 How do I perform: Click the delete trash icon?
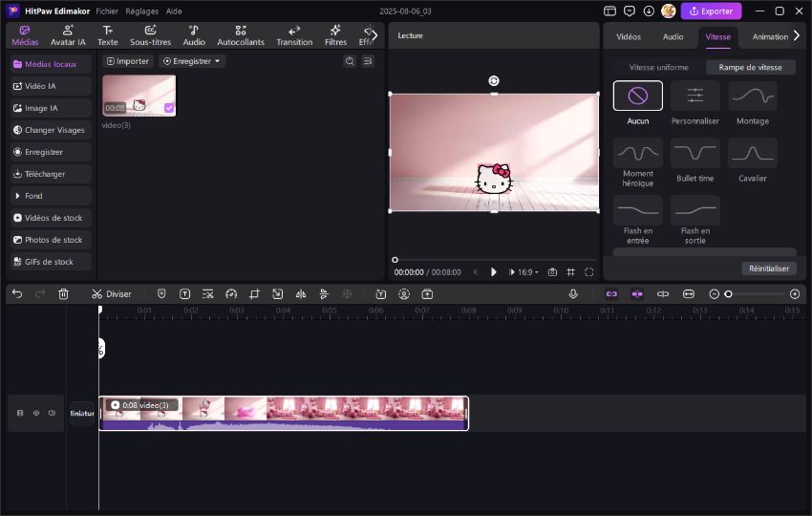(63, 293)
